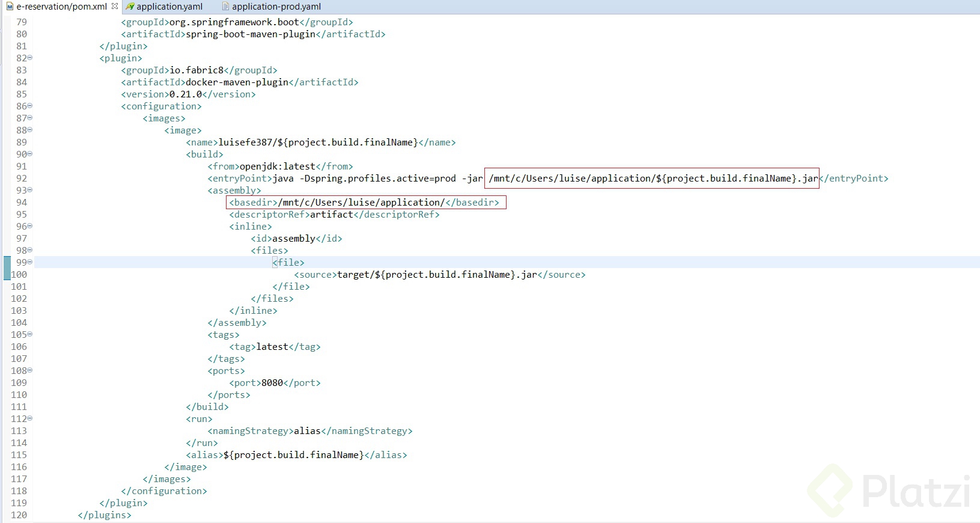The height and width of the screenshot is (523, 980).
Task: Click the text -Dspring.profiles.active=prod in entryPoint
Action: point(379,179)
